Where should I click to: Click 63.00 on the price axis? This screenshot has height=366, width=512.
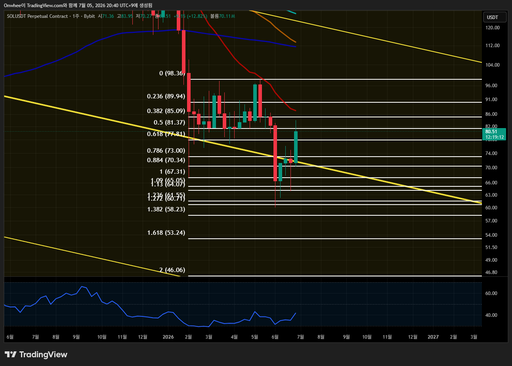pos(491,195)
